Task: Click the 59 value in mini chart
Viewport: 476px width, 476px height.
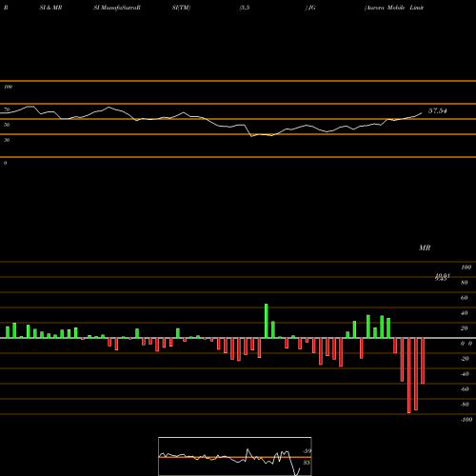Action: [307, 451]
